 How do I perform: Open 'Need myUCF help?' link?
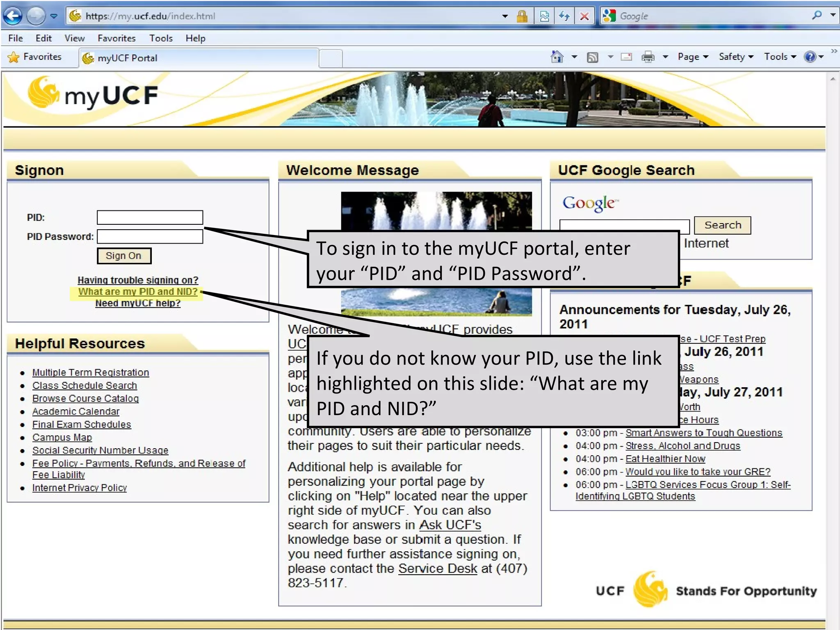[x=138, y=303]
